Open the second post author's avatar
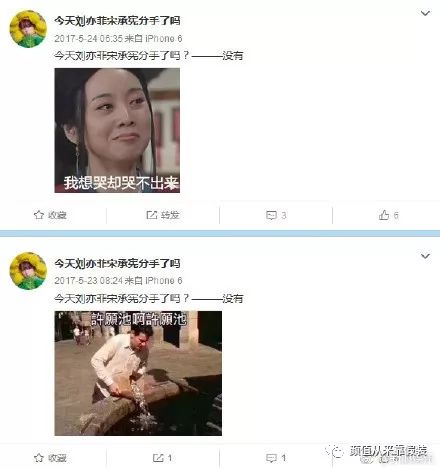The width and height of the screenshot is (440, 470). [28, 271]
